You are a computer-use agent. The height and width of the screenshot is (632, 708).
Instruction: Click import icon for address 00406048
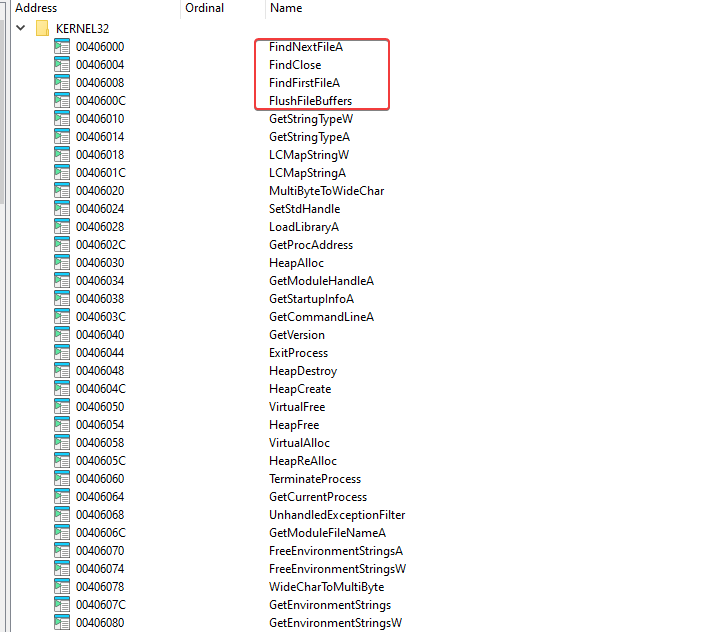click(62, 371)
